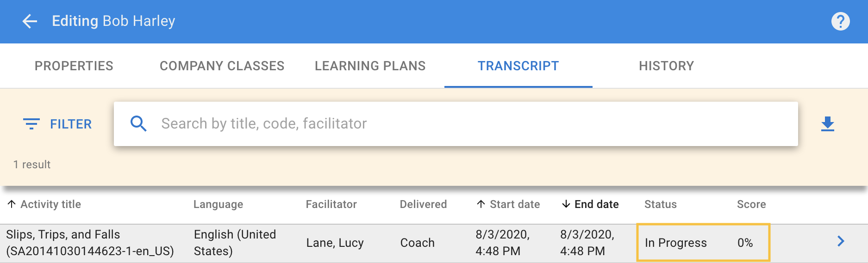Sort by the Status column header
Image resolution: width=868 pixels, height=263 pixels.
pos(660,204)
